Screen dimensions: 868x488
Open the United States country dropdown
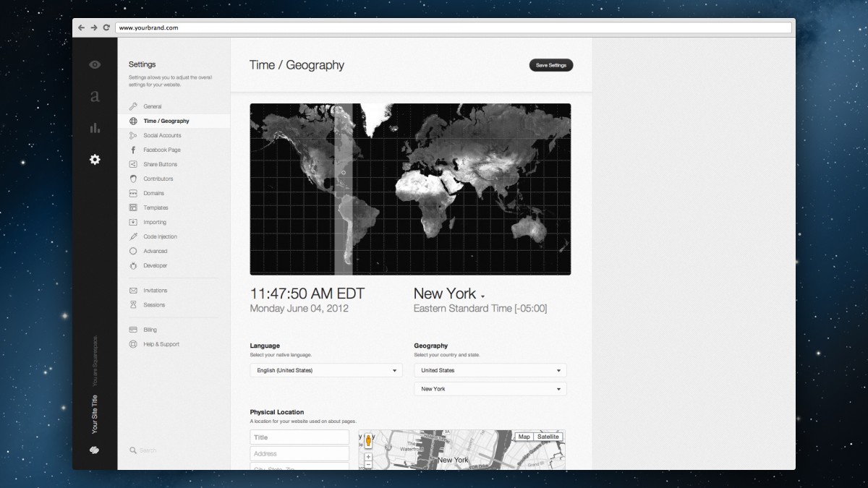(x=490, y=370)
